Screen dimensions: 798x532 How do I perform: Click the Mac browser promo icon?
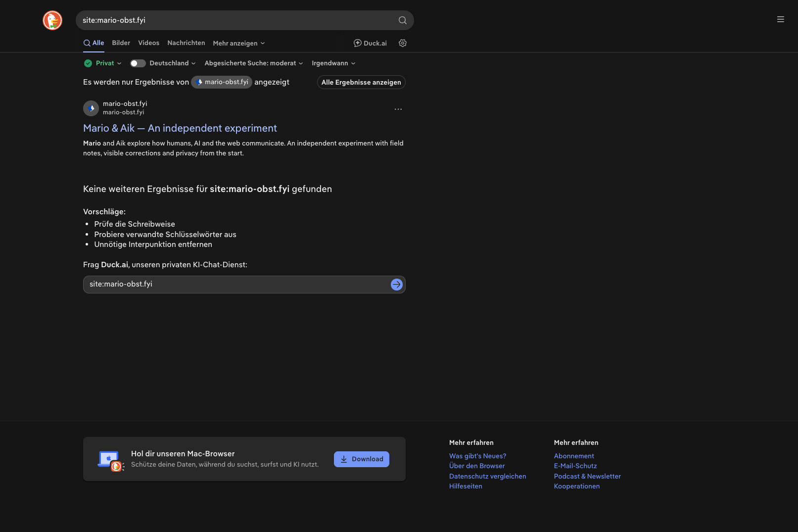tap(111, 461)
